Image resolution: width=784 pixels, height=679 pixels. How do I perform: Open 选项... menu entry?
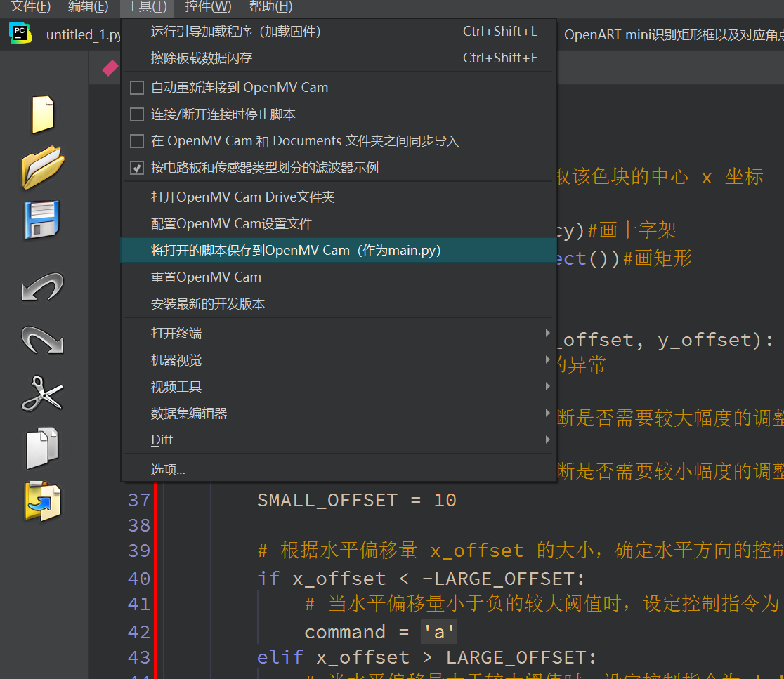[339, 470]
